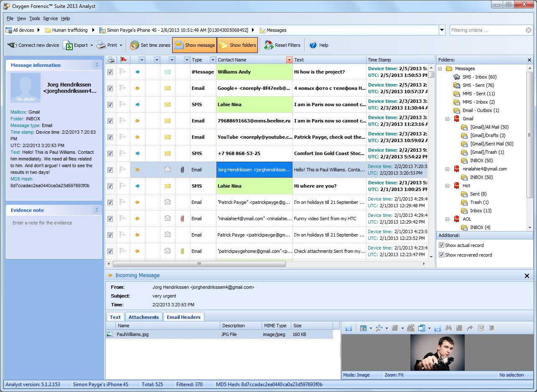Open the Tools menu
Viewport: 537px width, 392px height.
point(35,18)
